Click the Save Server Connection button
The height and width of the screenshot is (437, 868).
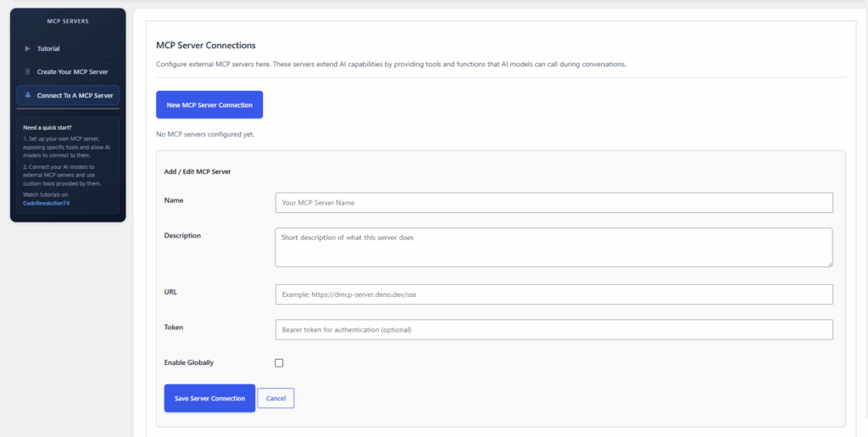(210, 398)
